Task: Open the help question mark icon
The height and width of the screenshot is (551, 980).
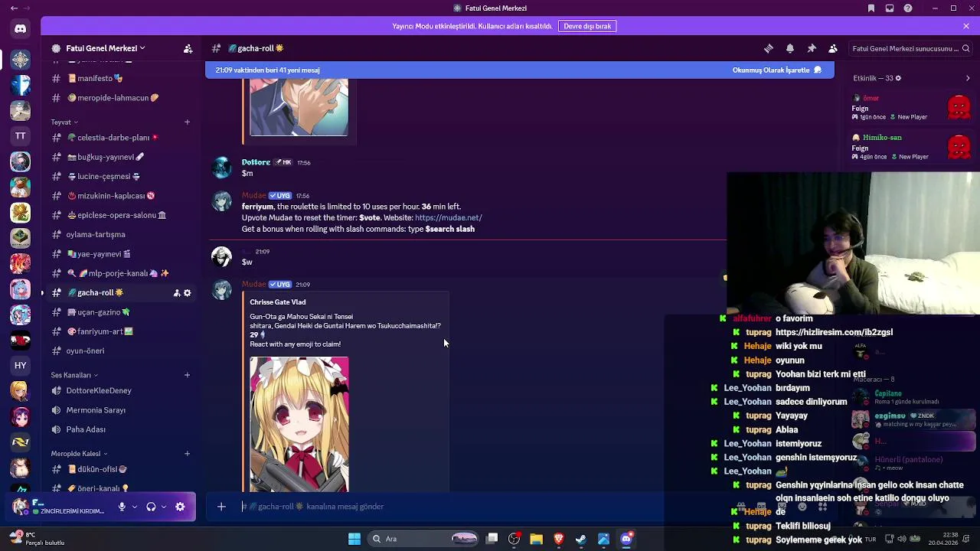Action: tap(908, 8)
